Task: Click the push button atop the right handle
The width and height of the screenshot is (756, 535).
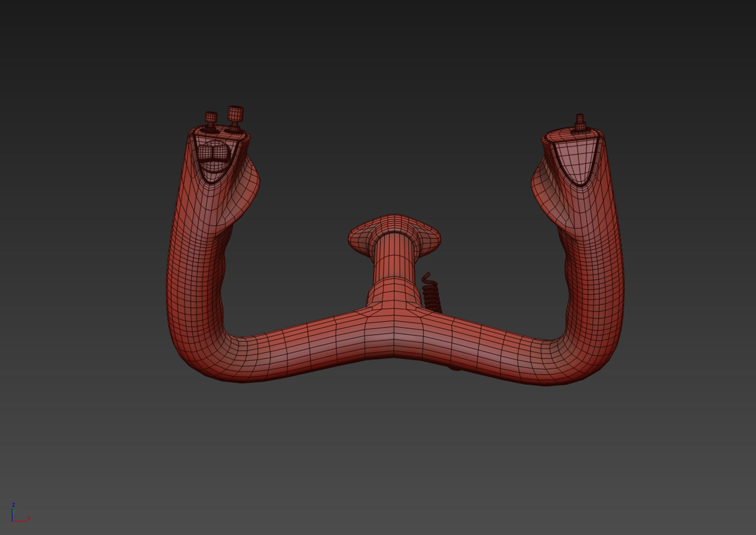Action: coord(580,123)
